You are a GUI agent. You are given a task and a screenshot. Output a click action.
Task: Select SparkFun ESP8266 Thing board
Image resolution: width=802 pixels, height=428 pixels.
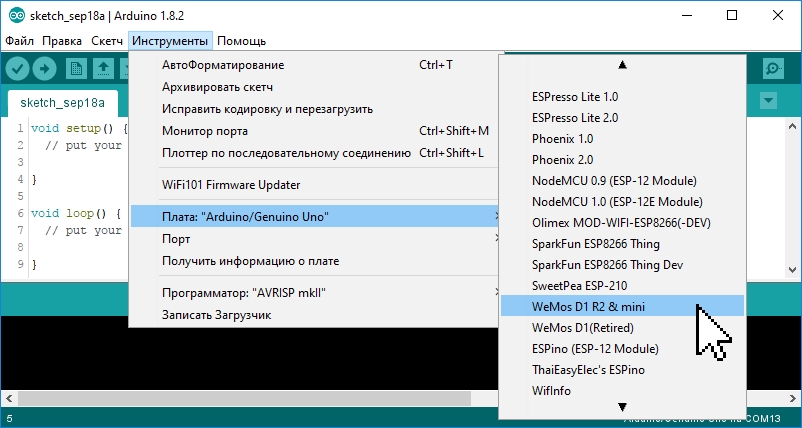622,243
